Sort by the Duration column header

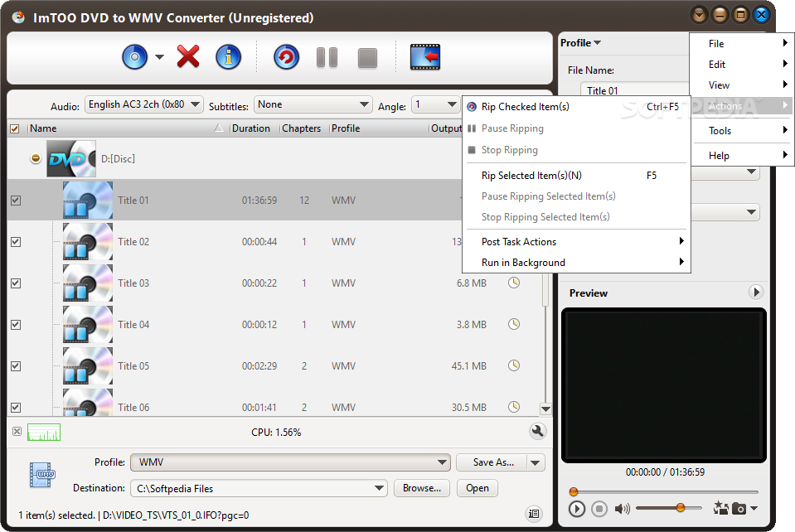251,128
